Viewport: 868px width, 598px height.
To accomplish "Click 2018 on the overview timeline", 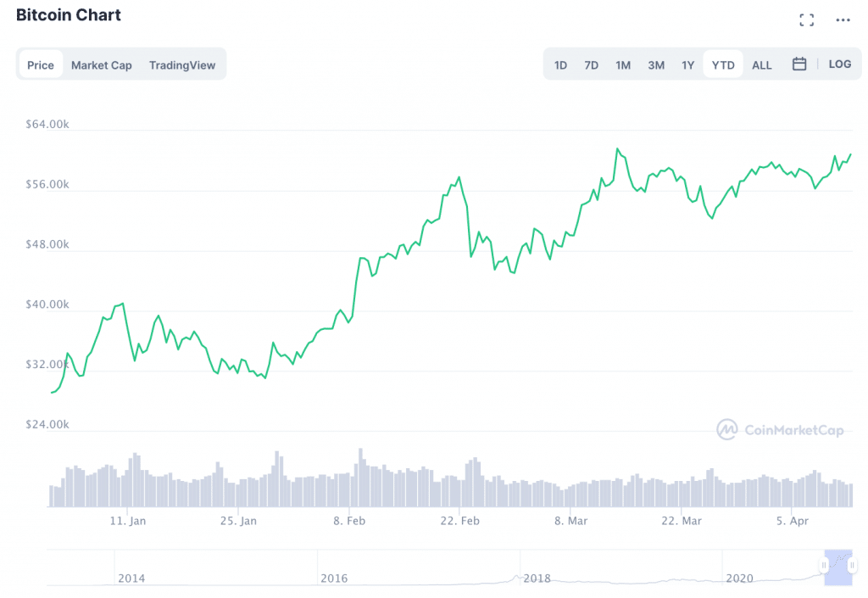I will 537,578.
